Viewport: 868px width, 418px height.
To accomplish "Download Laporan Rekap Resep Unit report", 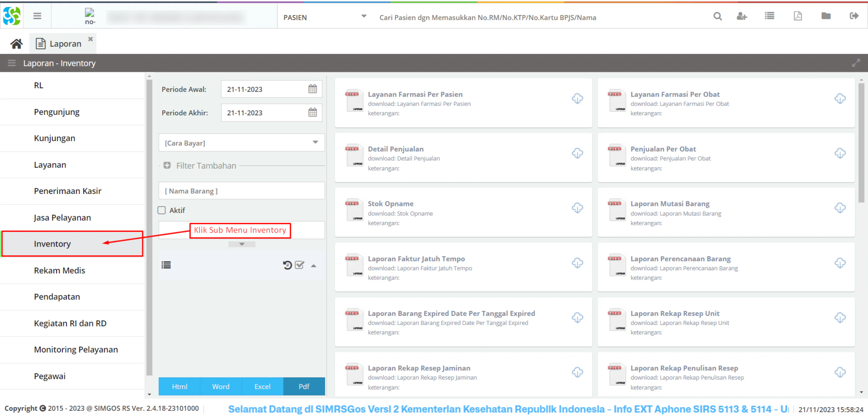I will click(840, 318).
